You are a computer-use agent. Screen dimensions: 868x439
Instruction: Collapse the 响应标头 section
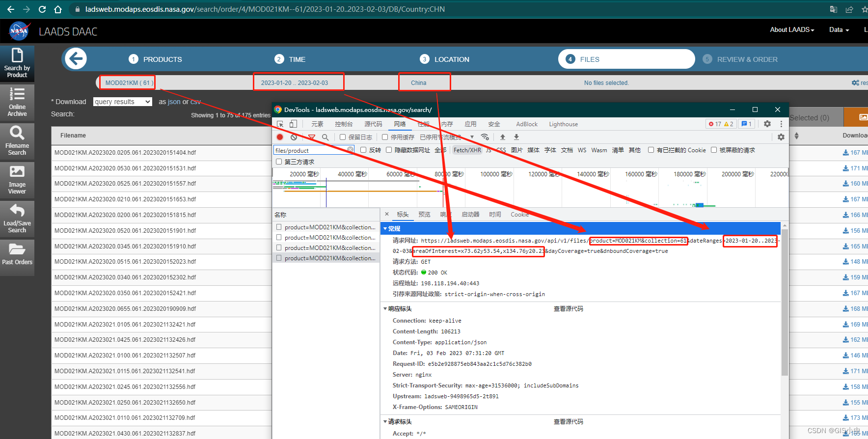click(385, 309)
